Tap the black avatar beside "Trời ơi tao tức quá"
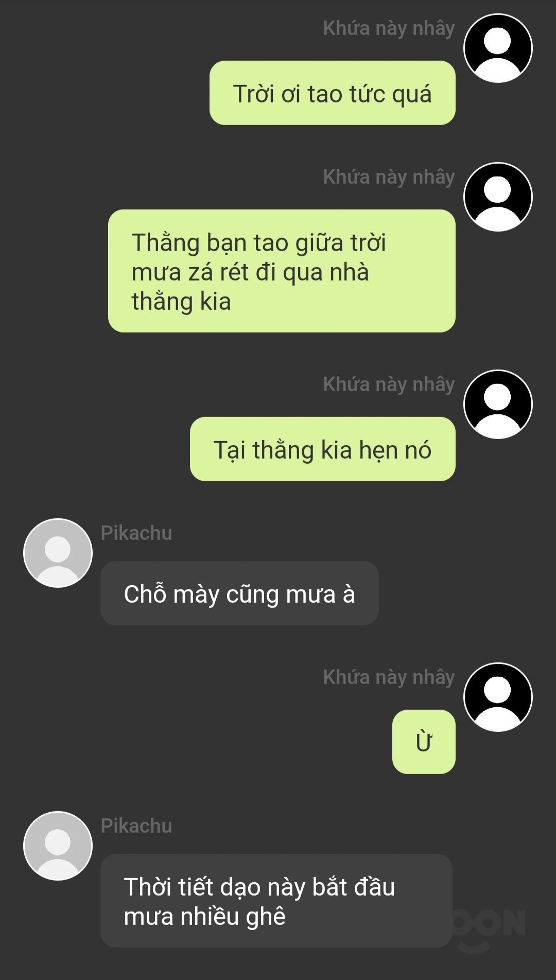The height and width of the screenshot is (980, 556). pyautogui.click(x=498, y=48)
